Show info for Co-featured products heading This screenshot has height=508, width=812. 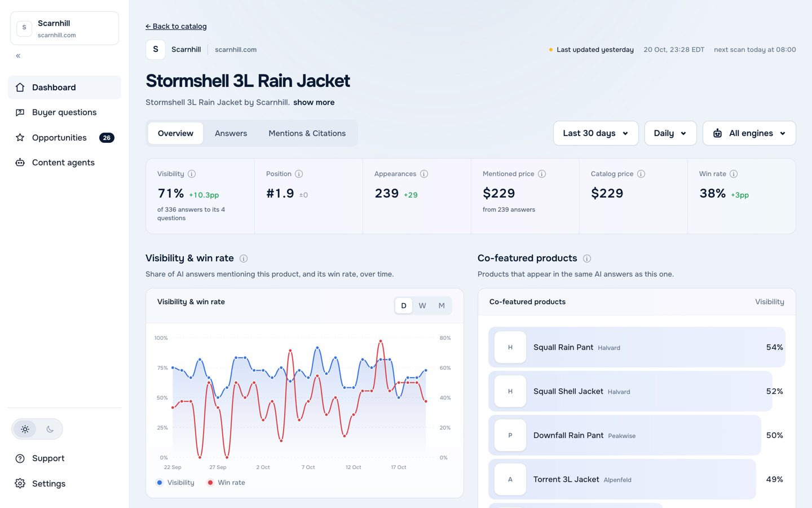point(587,259)
